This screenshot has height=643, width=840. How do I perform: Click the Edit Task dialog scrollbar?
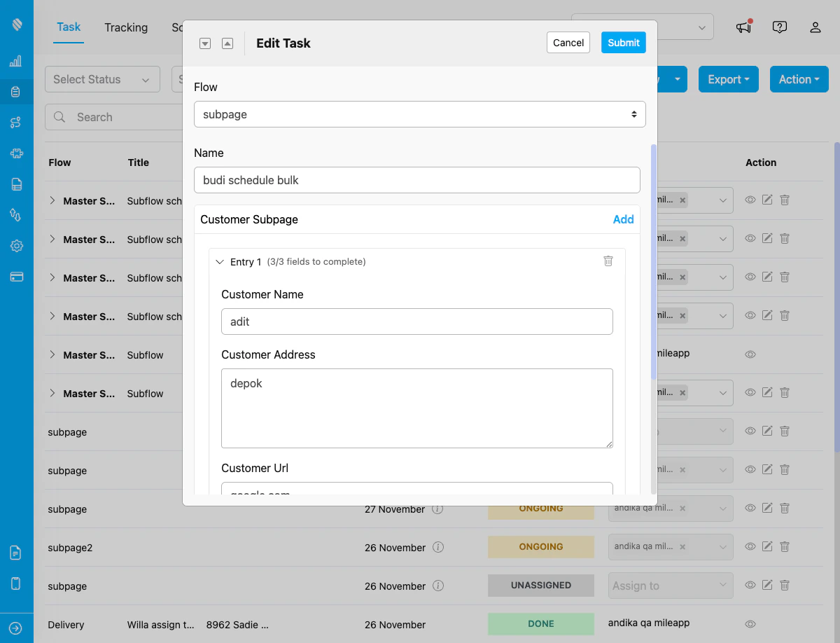[x=654, y=263]
